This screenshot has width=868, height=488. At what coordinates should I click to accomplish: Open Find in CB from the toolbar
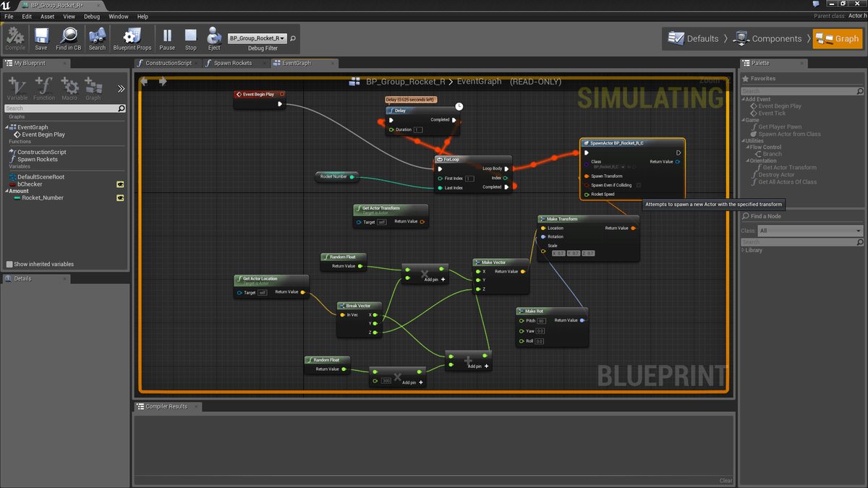pos(68,38)
